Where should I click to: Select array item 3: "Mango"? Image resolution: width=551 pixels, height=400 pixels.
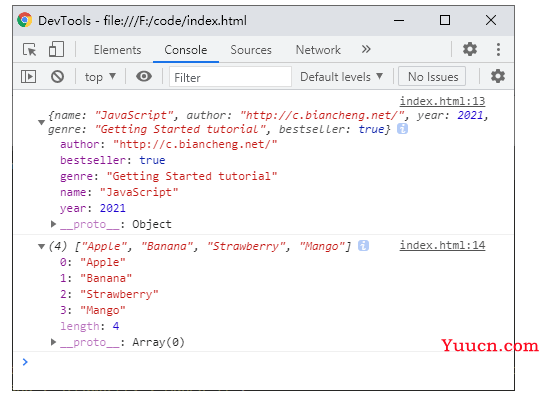coord(93,310)
